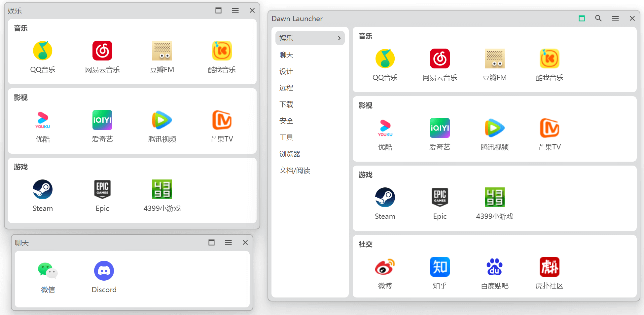The image size is (644, 315).
Task: Close the 聊天 floating window
Action: [x=245, y=242]
